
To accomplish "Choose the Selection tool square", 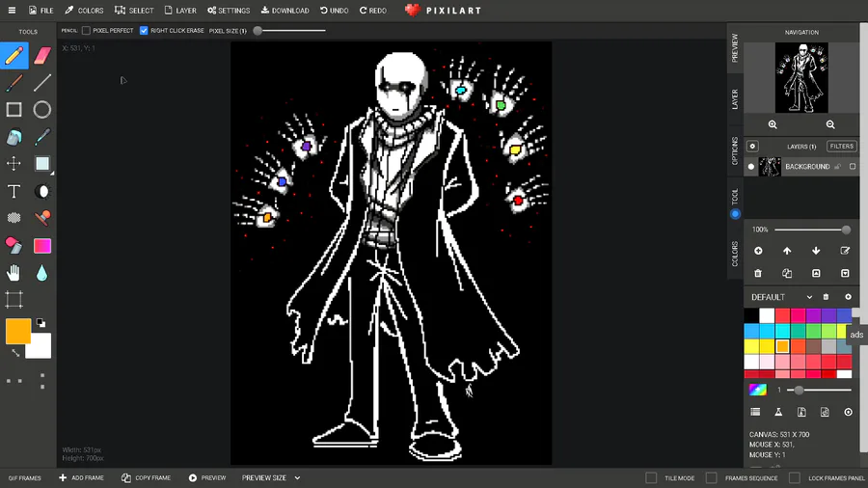I will (42, 164).
